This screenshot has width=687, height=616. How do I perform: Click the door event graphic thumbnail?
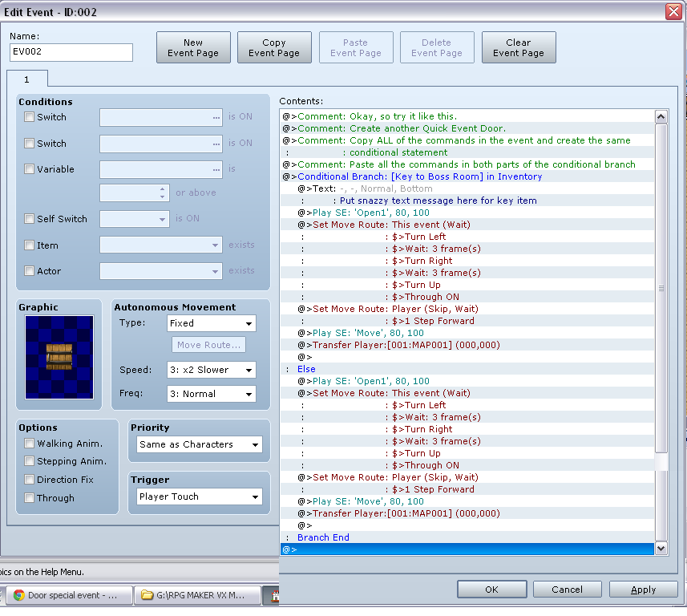point(59,357)
